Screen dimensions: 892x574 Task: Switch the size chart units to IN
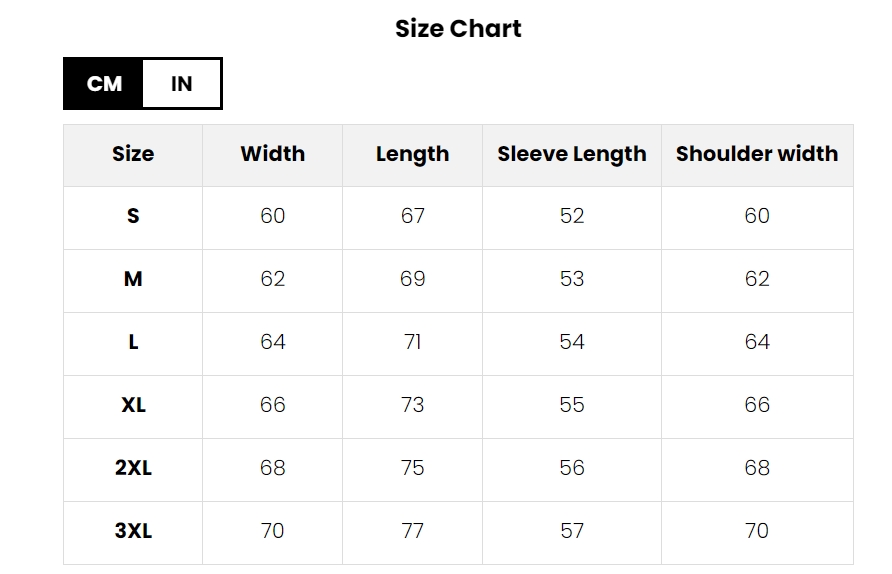tap(181, 84)
